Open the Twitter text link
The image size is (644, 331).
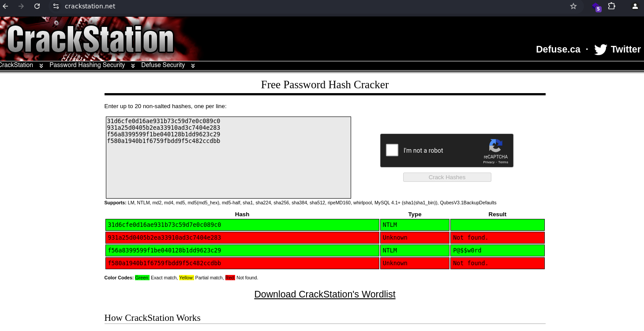[625, 49]
